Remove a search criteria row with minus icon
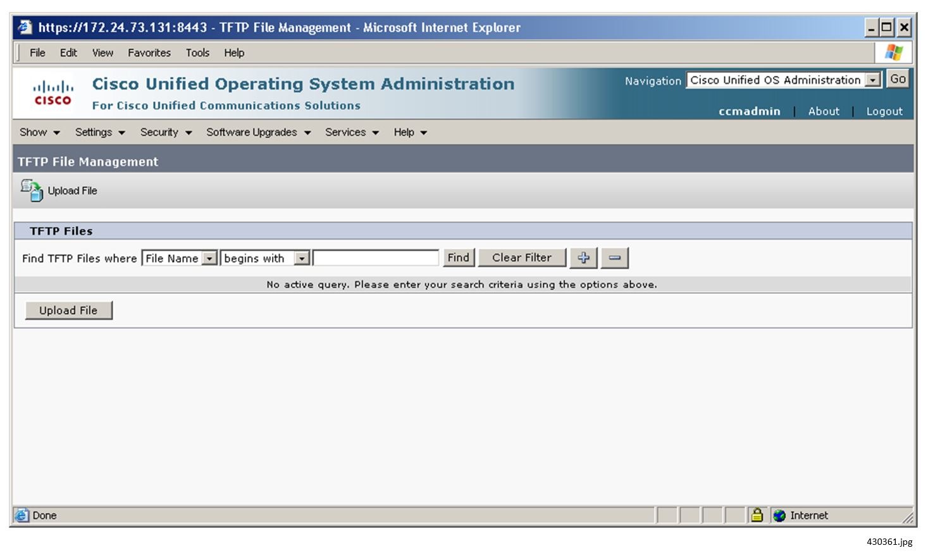928x560 pixels. coord(614,258)
